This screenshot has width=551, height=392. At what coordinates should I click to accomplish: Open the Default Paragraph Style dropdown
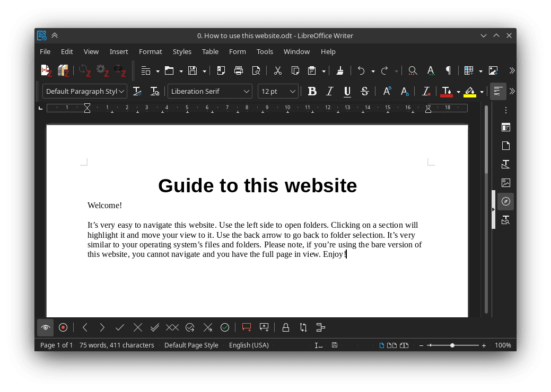click(122, 91)
